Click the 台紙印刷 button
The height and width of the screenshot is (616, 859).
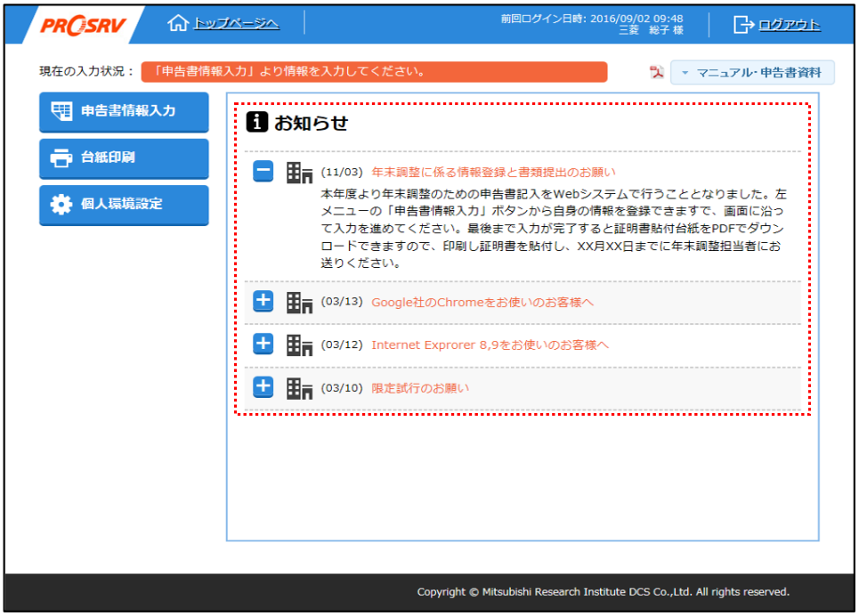click(x=124, y=158)
